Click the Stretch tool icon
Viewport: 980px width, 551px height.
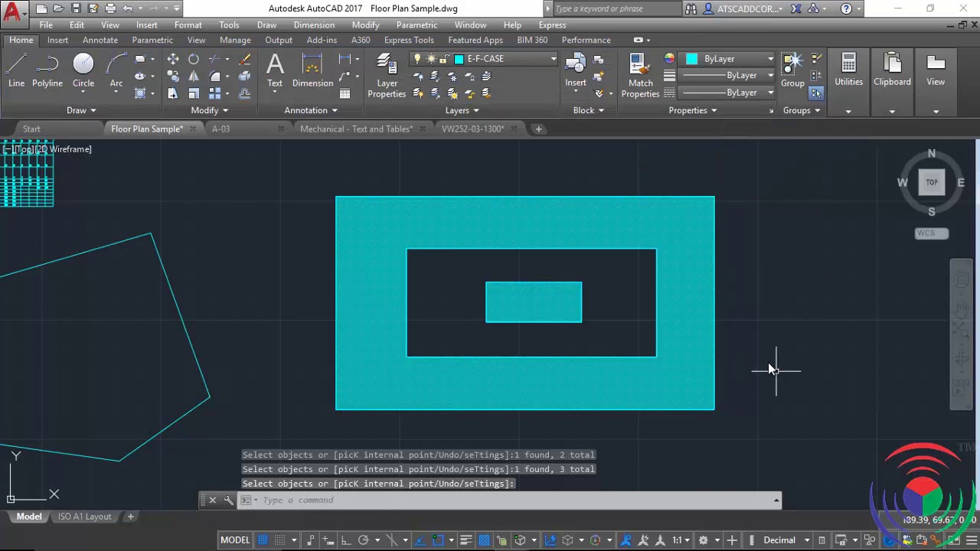[x=173, y=93]
